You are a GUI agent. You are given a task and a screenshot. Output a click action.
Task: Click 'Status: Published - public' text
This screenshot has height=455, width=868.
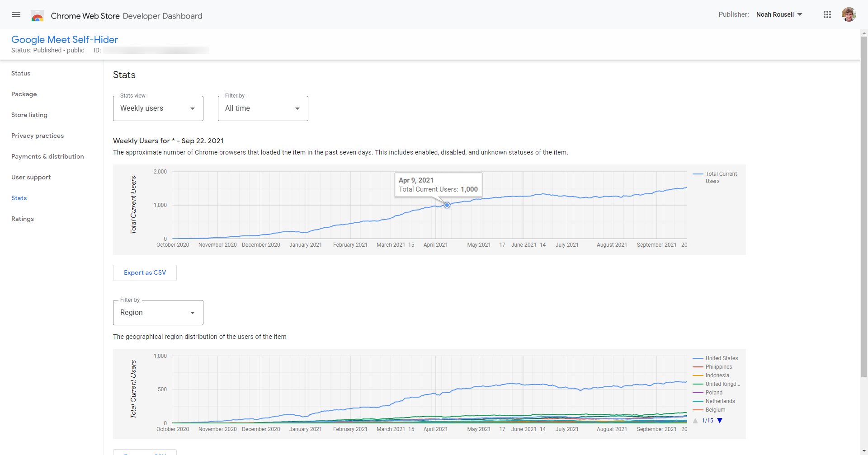pos(48,50)
